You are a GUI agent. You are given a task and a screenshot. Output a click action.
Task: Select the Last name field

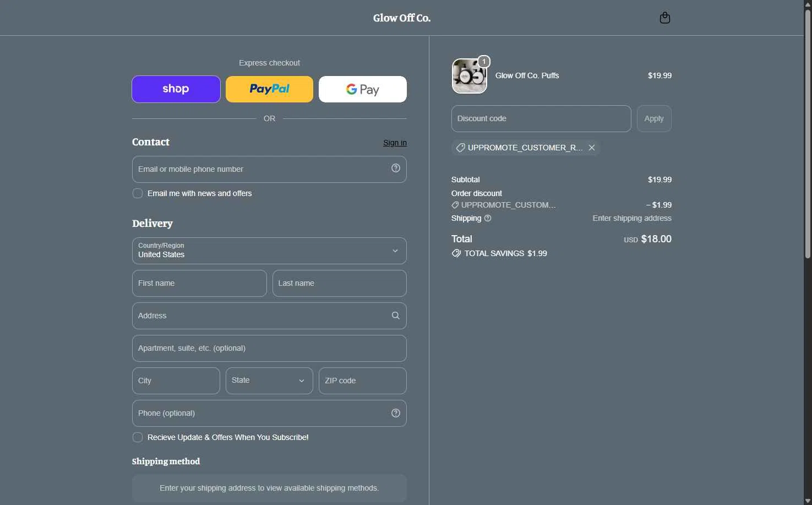click(x=340, y=283)
